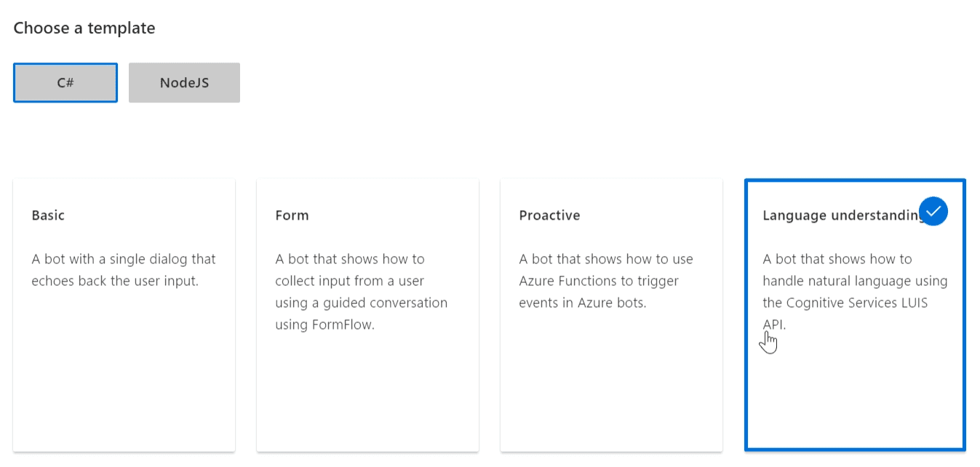The width and height of the screenshot is (980, 467).
Task: Click the Language understanding card's LUIS description
Action: pyautogui.click(x=855, y=292)
